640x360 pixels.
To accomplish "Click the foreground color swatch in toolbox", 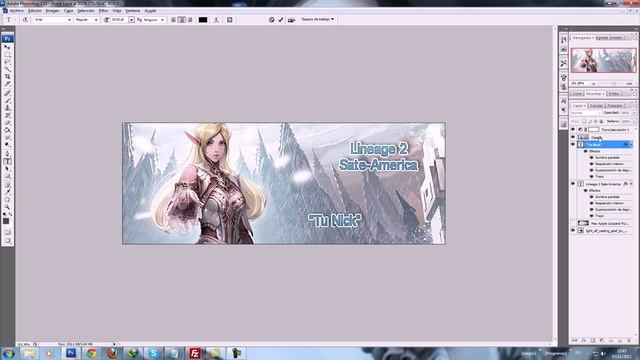I will pyautogui.click(x=6, y=221).
